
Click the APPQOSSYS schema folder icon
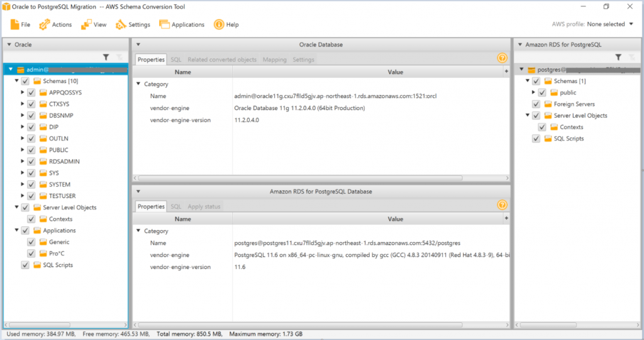(x=43, y=92)
